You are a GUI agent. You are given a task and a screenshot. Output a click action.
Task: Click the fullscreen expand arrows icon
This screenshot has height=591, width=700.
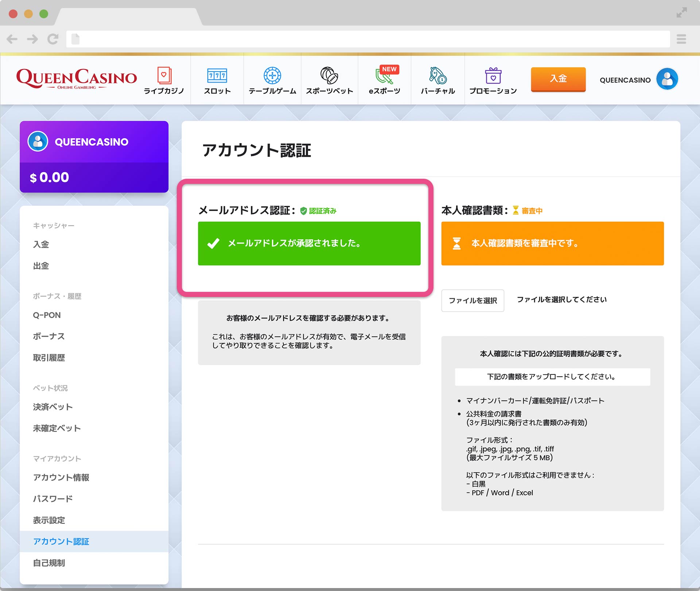click(682, 12)
